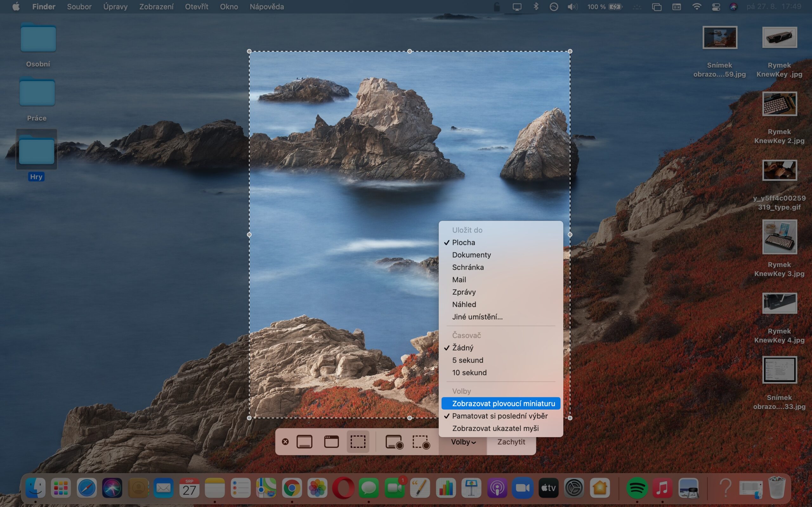The height and width of the screenshot is (507, 812).
Task: Click Zachytit to capture the screenshot
Action: click(511, 442)
